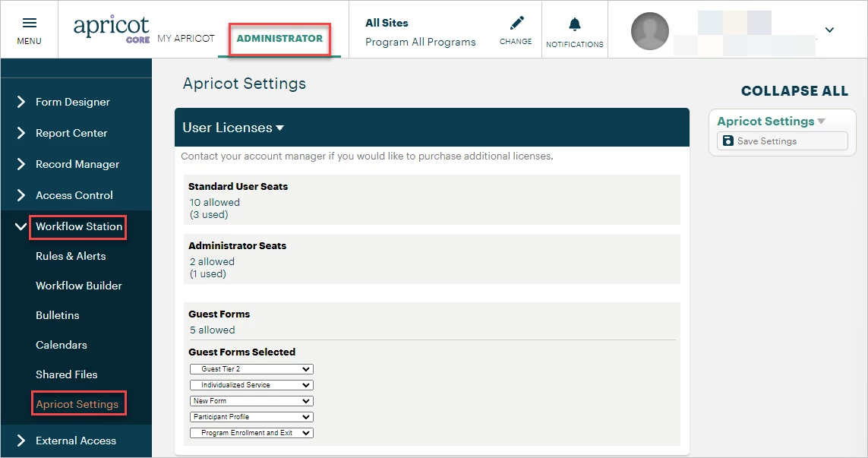Expand the Report Center section chevron
The image size is (868, 458).
(21, 133)
